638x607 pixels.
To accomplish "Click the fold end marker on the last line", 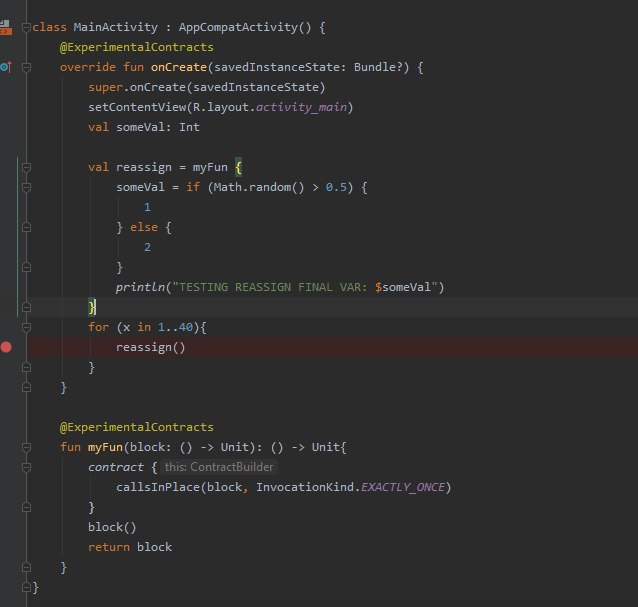I will 26,587.
